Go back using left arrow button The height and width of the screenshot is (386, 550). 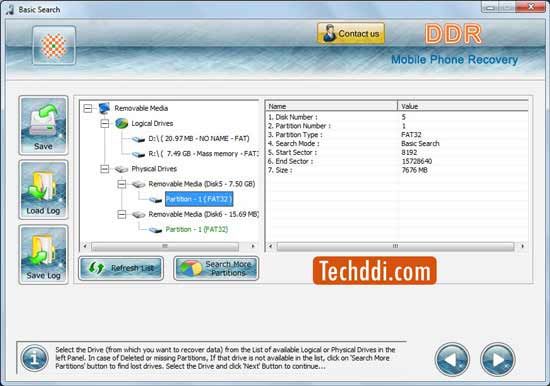click(452, 359)
